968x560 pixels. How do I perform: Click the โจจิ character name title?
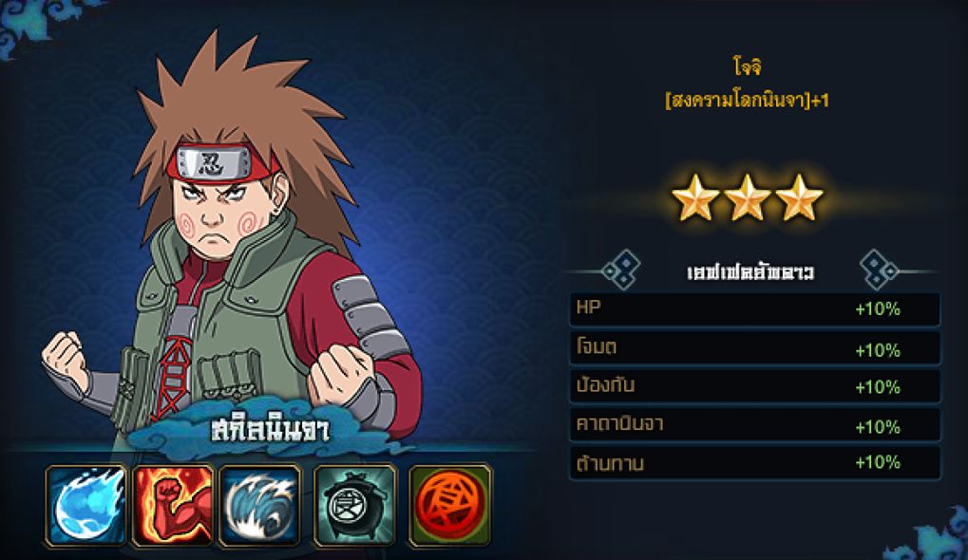click(747, 66)
